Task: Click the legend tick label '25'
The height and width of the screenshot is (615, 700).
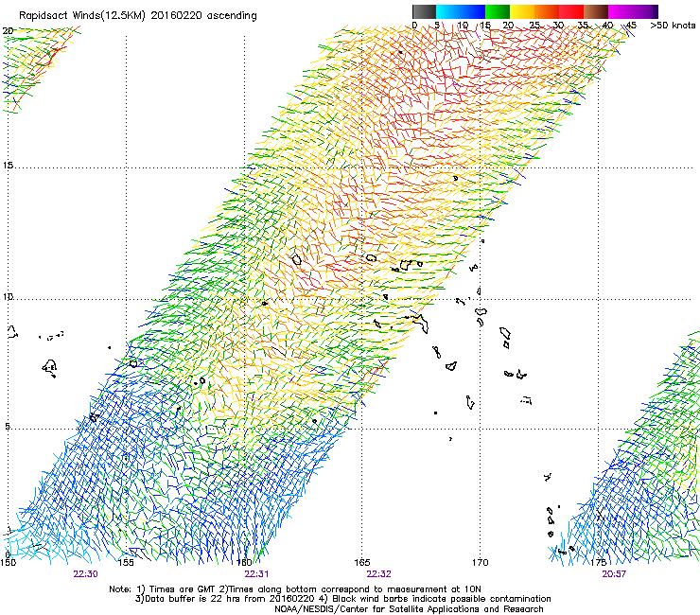Action: [534, 26]
